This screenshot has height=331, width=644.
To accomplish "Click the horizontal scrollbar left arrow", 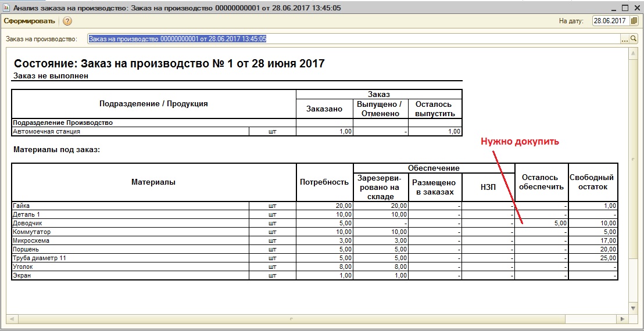I will pyautogui.click(x=10, y=319).
